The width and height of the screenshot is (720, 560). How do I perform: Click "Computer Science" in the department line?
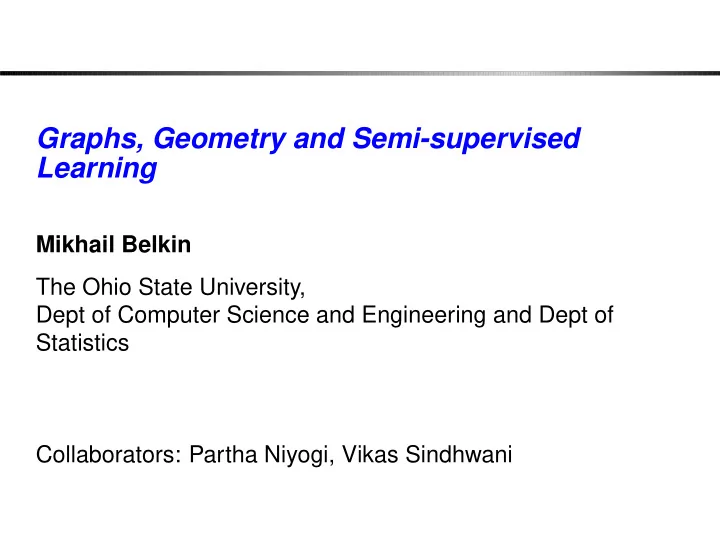pos(214,315)
